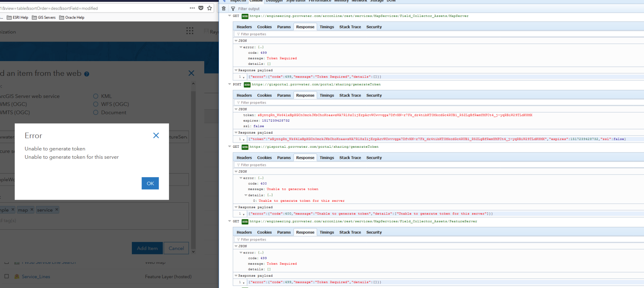This screenshot has width=644, height=288.
Task: Click the Cancel button
Action: point(176,248)
